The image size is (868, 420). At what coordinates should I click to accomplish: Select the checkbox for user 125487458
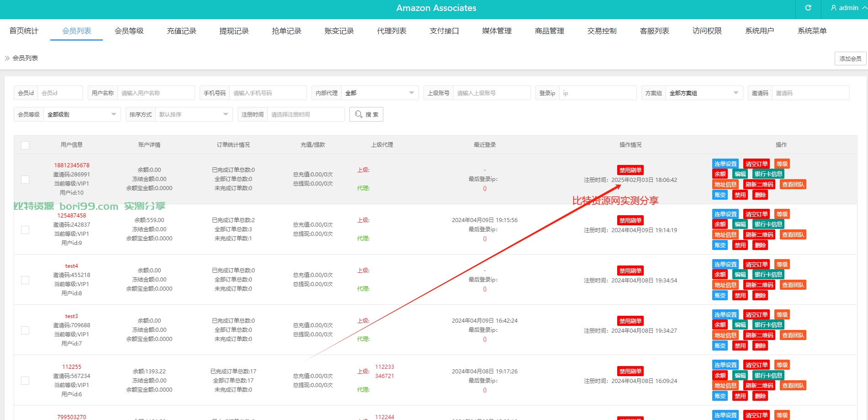coord(25,229)
